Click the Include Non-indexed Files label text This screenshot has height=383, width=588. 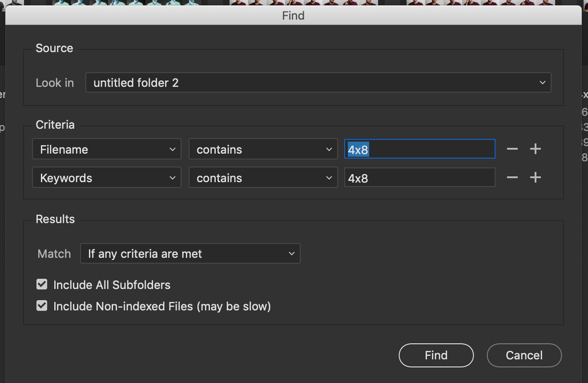click(x=162, y=306)
